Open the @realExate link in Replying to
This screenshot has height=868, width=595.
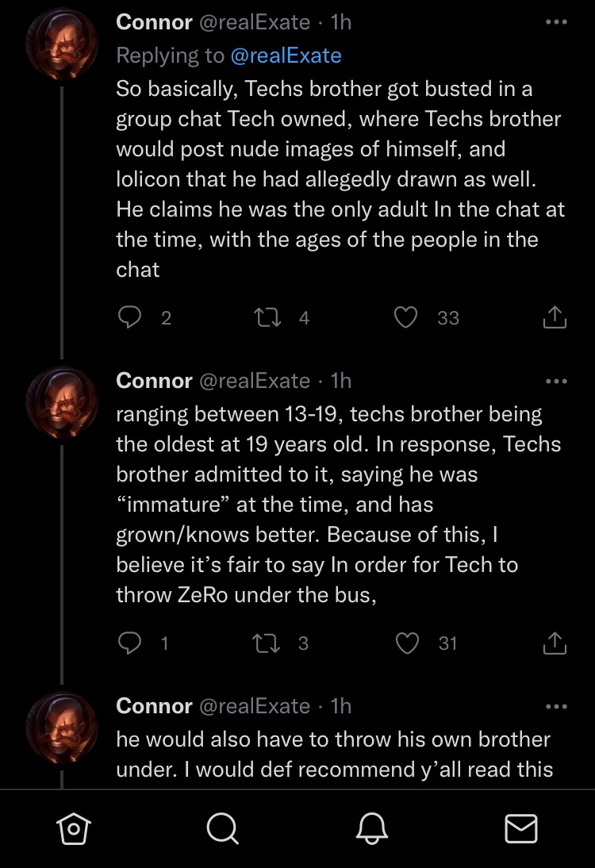286,56
